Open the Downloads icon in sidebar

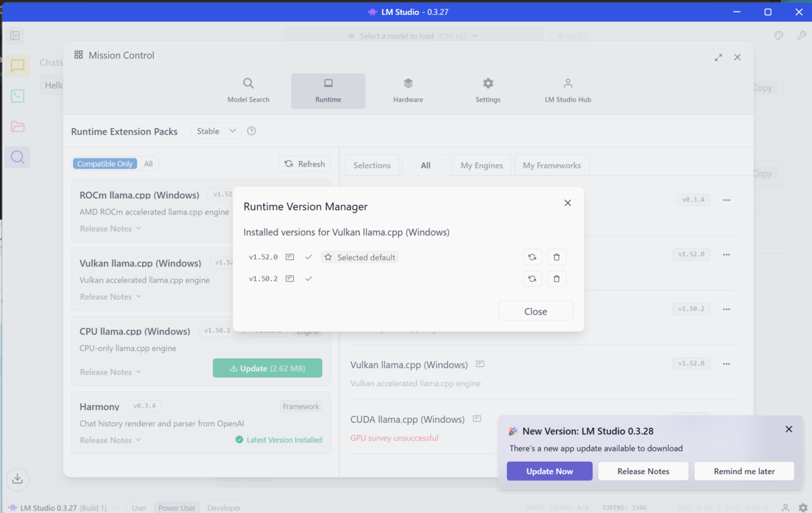[18, 478]
